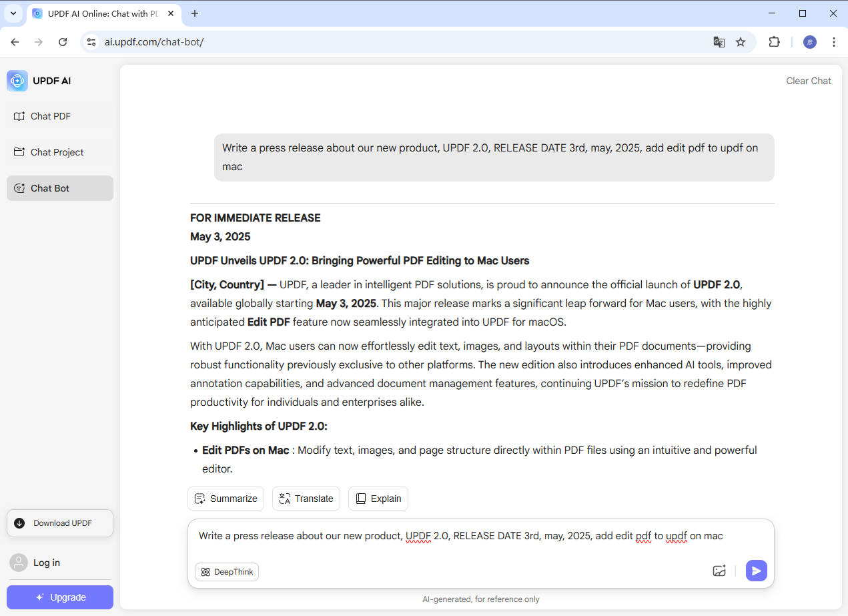Reload the page
This screenshot has width=848, height=616.
(x=63, y=41)
